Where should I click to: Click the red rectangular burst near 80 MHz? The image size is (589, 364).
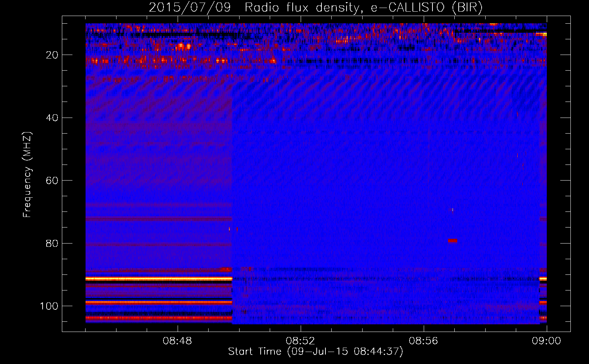coord(452,241)
